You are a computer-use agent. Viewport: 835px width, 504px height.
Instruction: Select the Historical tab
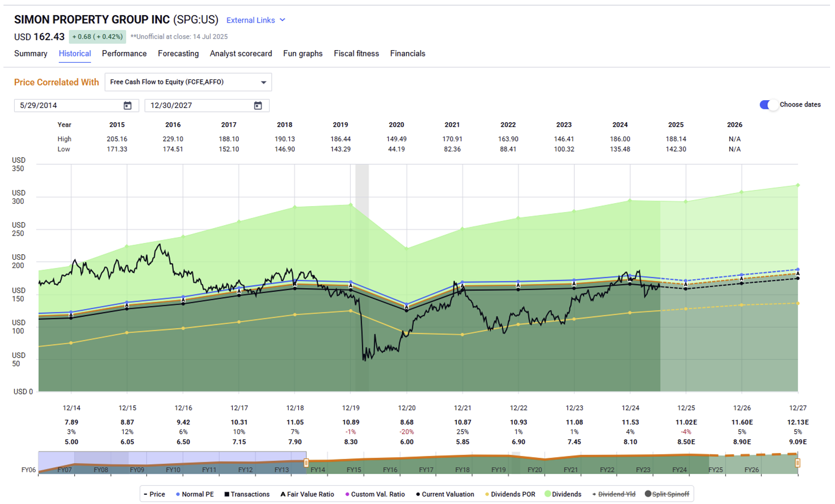(75, 53)
